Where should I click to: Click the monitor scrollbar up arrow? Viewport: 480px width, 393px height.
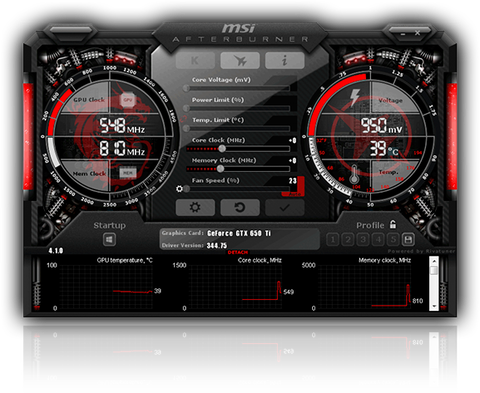point(434,260)
